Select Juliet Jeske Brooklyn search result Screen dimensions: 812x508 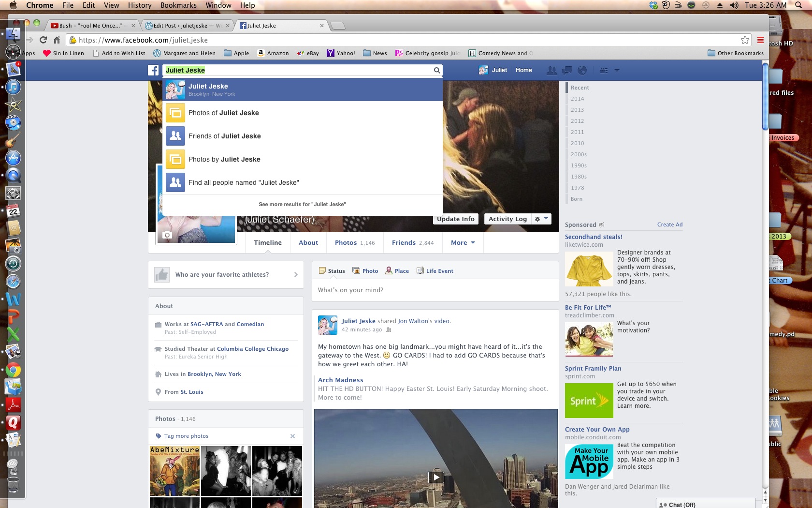click(x=303, y=90)
